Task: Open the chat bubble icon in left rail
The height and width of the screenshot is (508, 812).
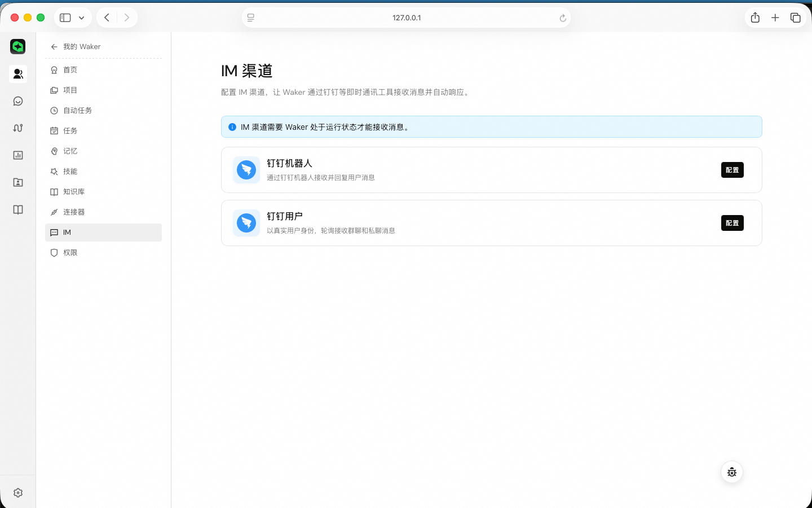Action: point(18,101)
